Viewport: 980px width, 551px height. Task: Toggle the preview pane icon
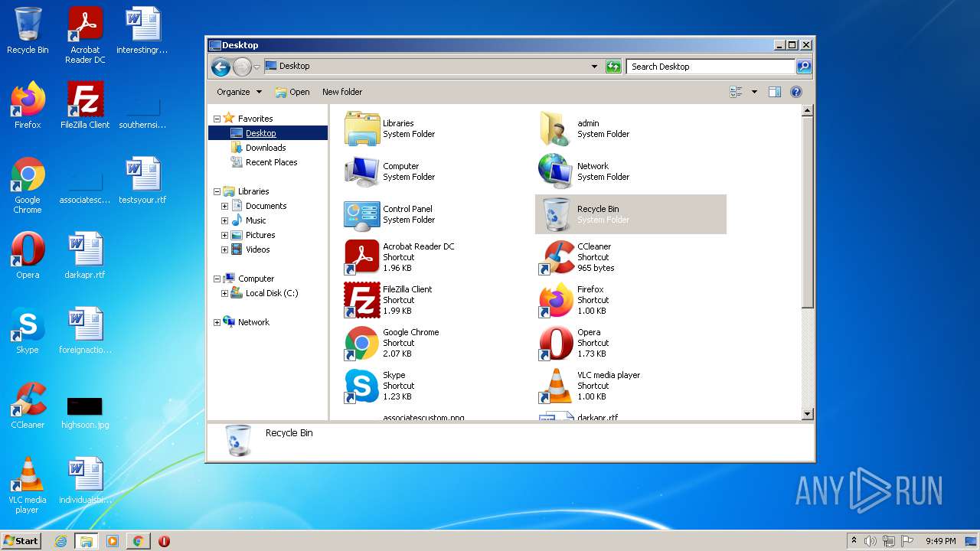(x=774, y=92)
